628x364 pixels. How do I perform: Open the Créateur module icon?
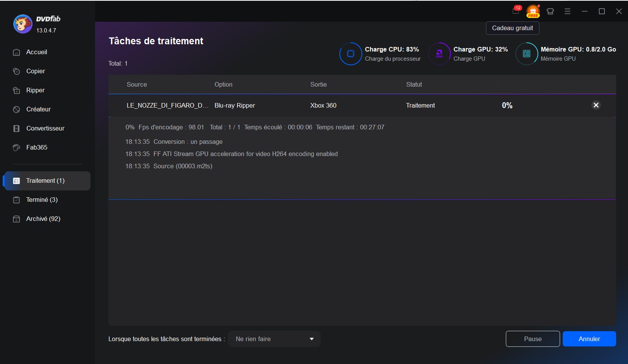click(x=16, y=110)
